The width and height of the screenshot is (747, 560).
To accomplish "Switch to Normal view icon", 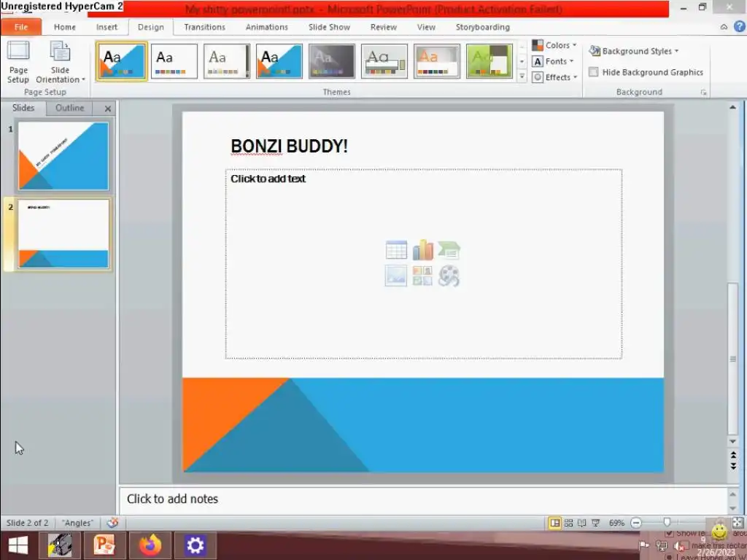I will [x=555, y=523].
